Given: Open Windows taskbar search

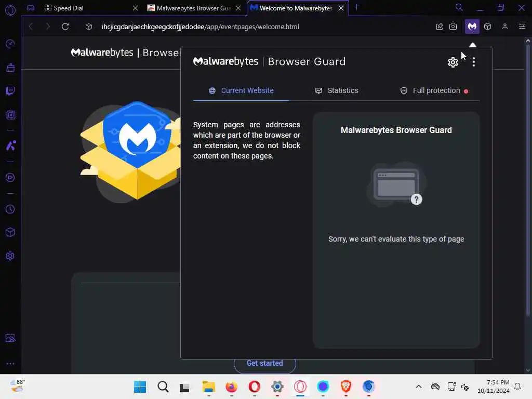Looking at the screenshot, I should 163,387.
